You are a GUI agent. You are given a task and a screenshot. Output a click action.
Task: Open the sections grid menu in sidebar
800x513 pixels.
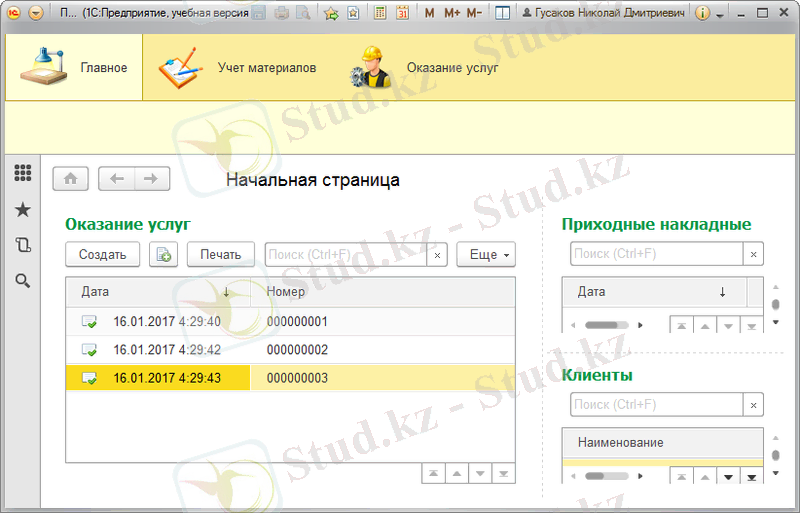pos(22,173)
